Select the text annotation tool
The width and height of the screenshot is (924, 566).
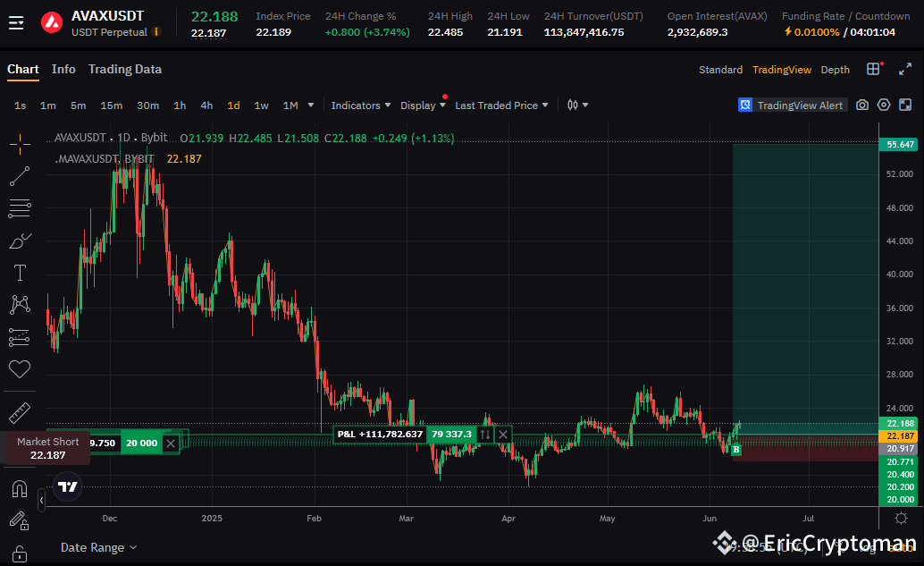pyautogui.click(x=20, y=273)
